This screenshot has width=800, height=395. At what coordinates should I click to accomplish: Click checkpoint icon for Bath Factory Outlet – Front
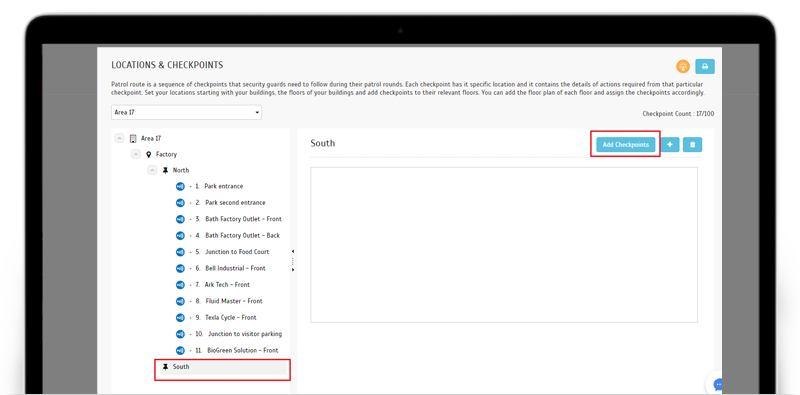(x=180, y=219)
